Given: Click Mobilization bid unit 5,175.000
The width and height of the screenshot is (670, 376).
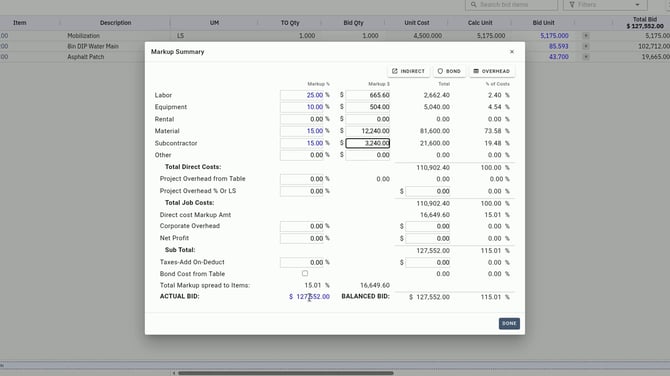Looking at the screenshot, I should click(554, 36).
